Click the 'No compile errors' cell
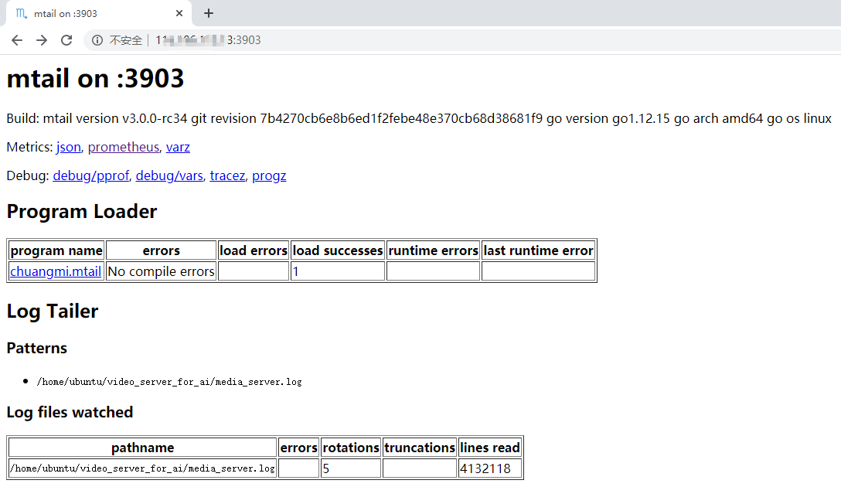841x504 pixels. pos(162,271)
